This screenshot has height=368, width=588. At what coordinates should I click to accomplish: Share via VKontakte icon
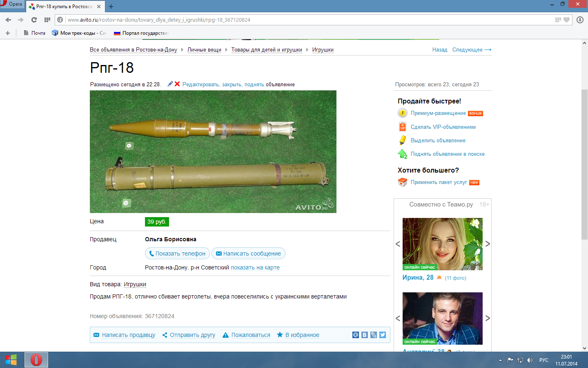365,335
